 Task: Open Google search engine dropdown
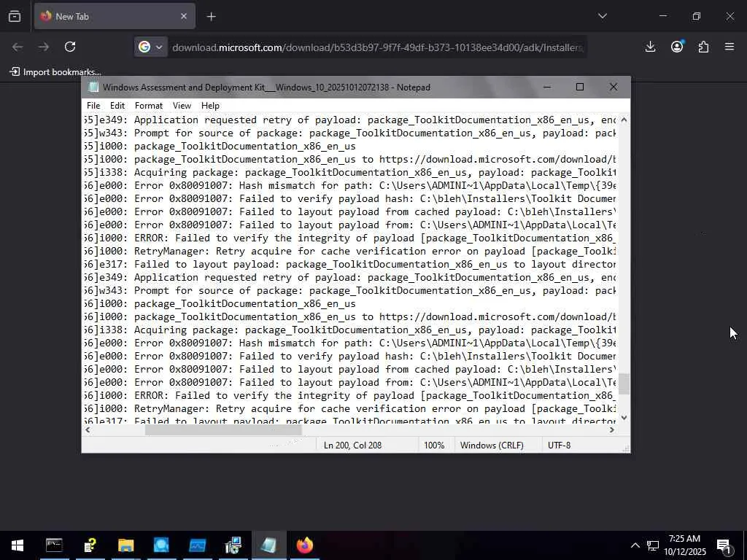150,47
